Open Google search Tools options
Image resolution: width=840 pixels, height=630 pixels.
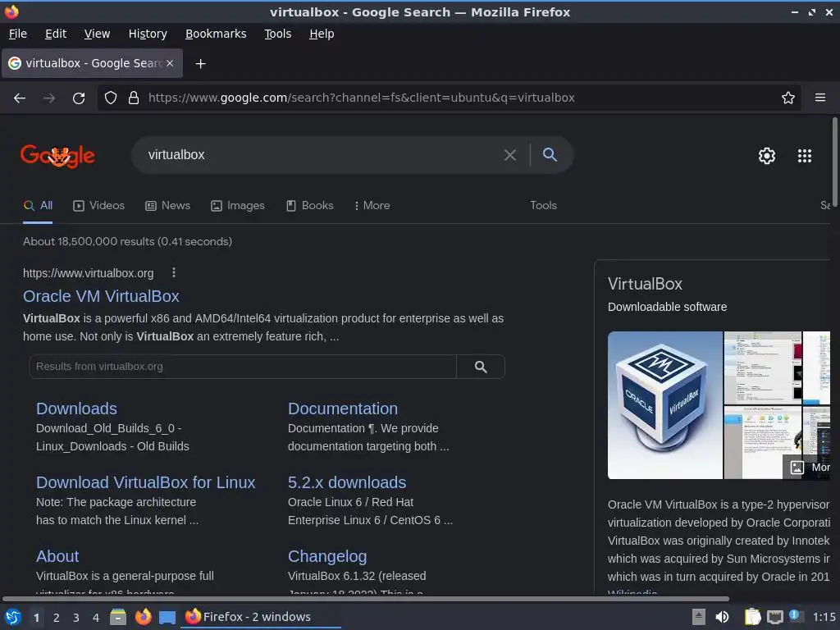(x=543, y=206)
